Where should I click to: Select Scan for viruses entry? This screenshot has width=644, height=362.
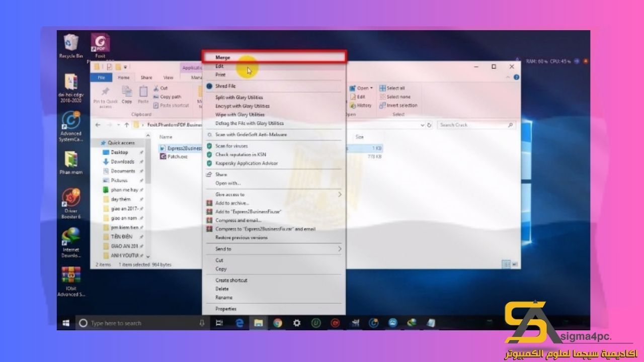click(274, 146)
